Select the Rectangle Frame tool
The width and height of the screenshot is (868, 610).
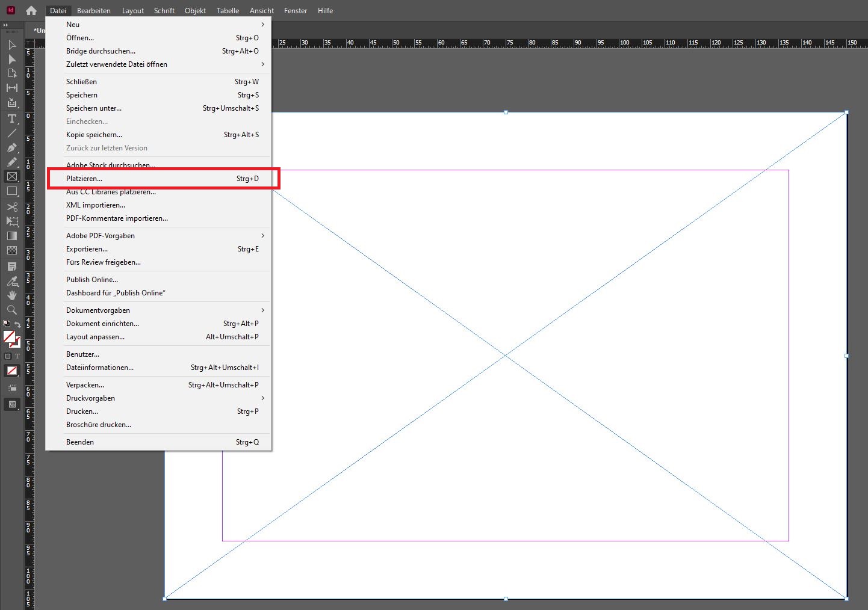11,176
